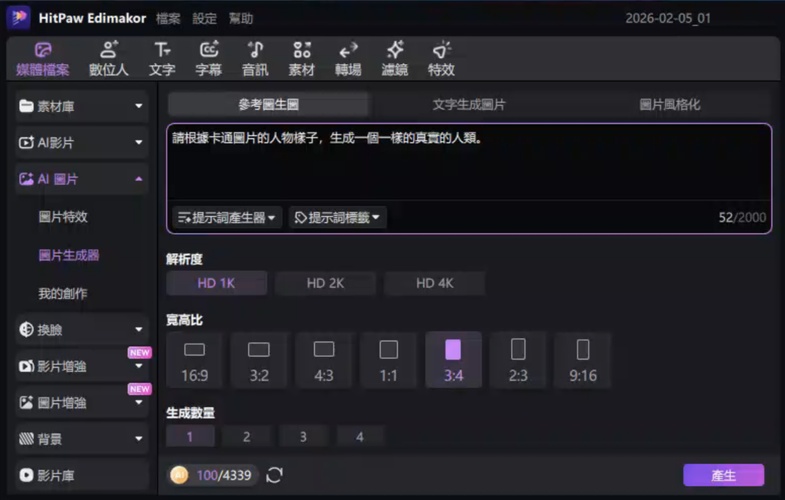Open the 濾鏡 filters tool

[x=395, y=59]
